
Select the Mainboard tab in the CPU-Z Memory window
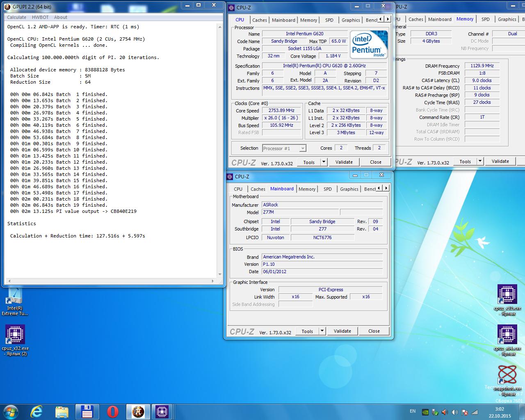(440, 19)
